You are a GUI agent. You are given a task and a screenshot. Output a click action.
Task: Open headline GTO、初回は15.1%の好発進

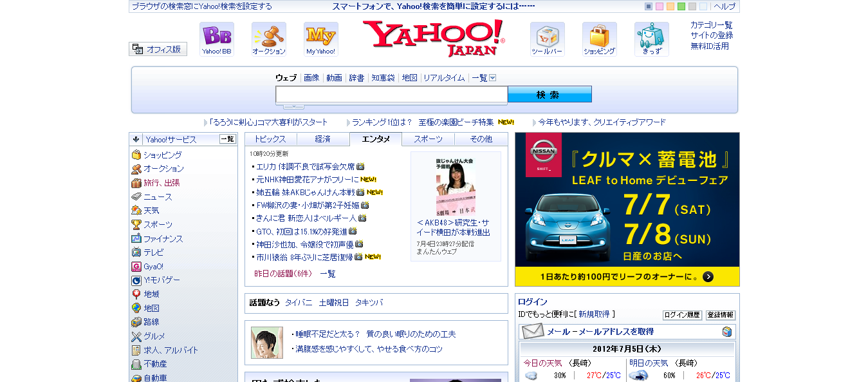point(302,231)
